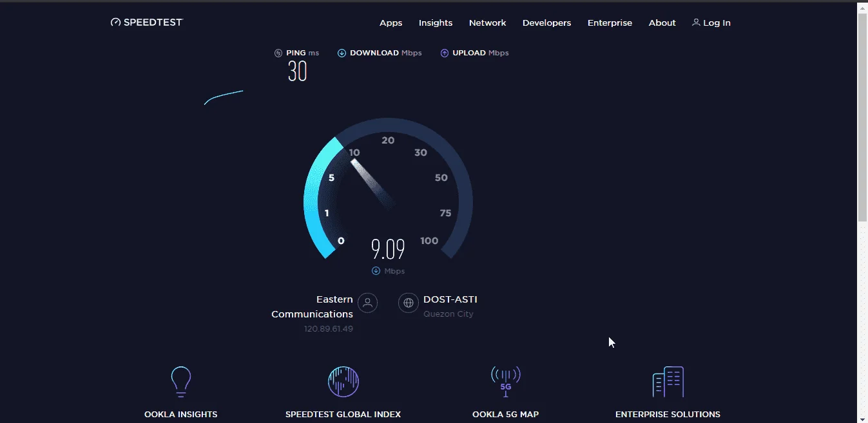868x423 pixels.
Task: Click the ping value 30
Action: pos(297,71)
